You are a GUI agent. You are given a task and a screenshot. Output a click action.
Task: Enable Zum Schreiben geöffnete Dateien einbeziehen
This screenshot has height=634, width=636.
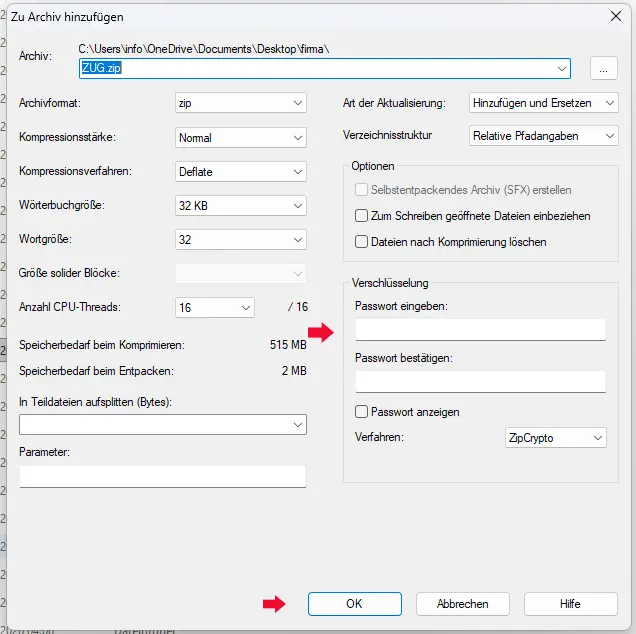361,216
